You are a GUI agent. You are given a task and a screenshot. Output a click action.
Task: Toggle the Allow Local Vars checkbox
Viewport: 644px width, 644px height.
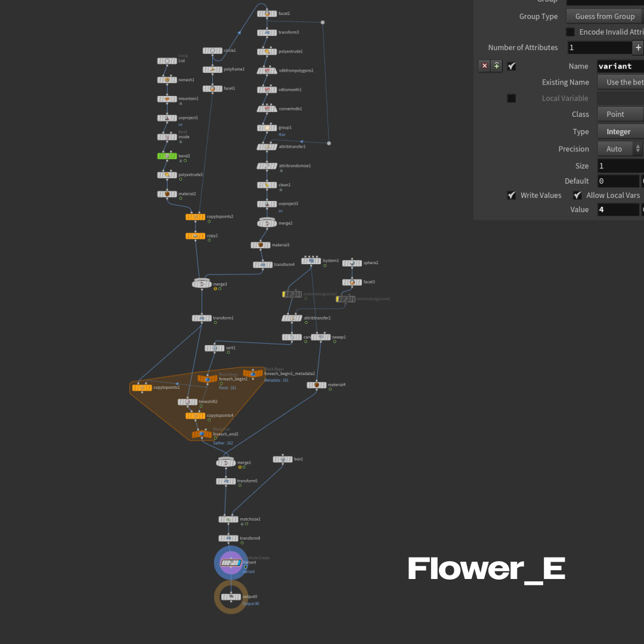tap(577, 195)
